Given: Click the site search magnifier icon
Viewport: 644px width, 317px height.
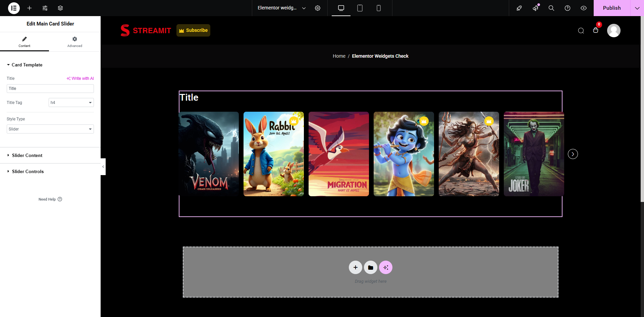Looking at the screenshot, I should [x=581, y=31].
